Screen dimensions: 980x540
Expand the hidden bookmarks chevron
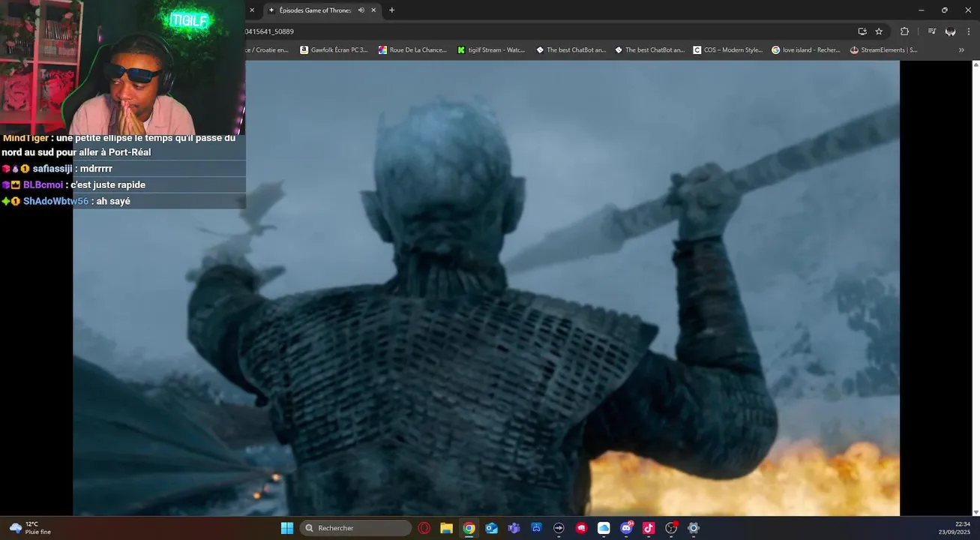coord(961,50)
